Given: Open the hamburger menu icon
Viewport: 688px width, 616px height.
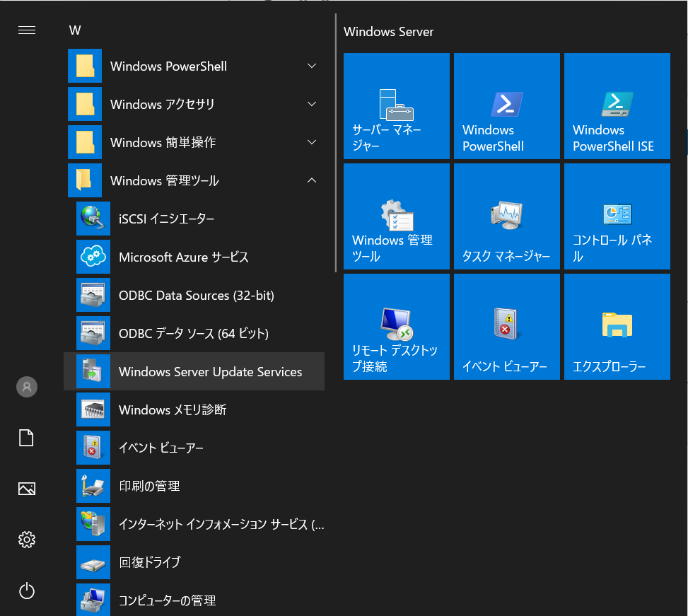Looking at the screenshot, I should click(27, 30).
